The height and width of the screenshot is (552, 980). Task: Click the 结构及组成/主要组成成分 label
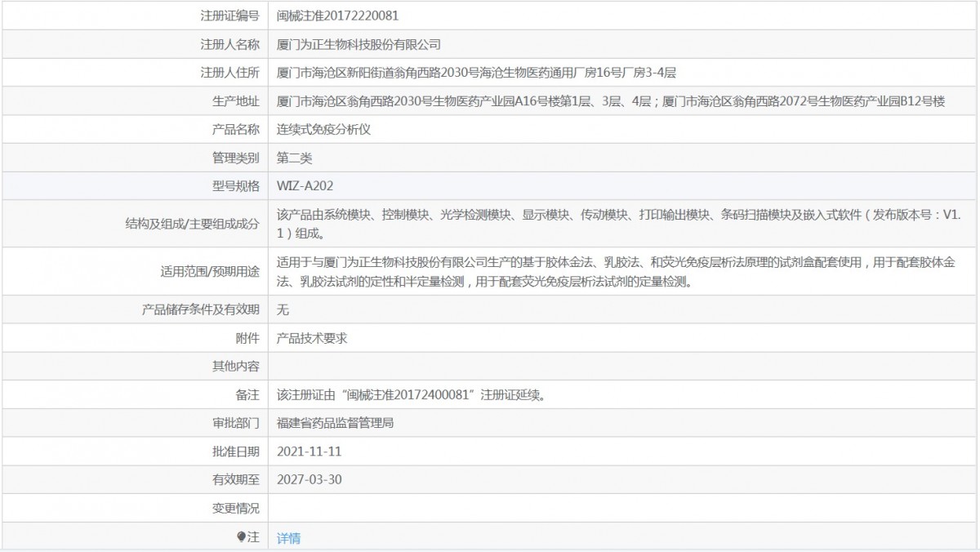point(191,224)
